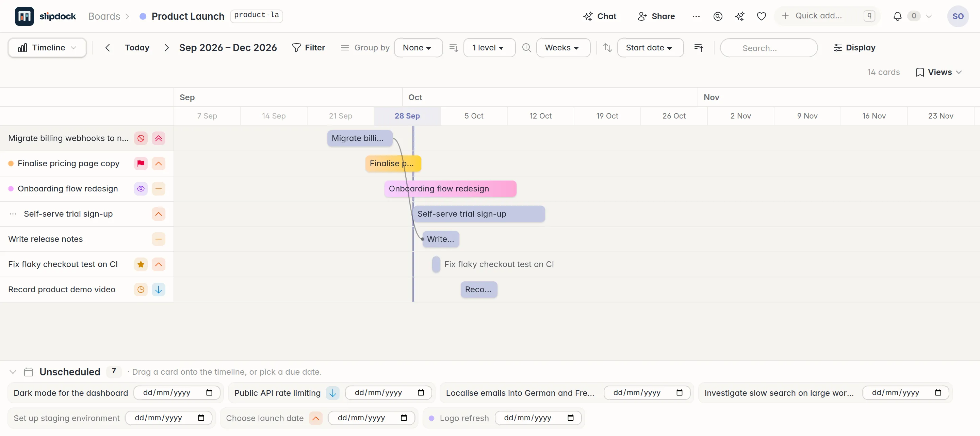
Task: Open the three-dots more options menu
Action: tap(696, 16)
